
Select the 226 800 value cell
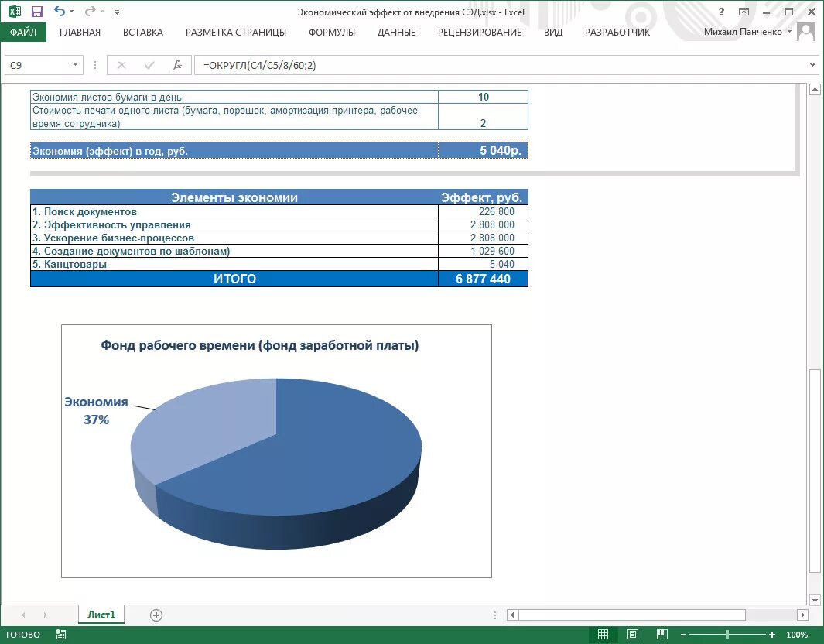point(483,211)
